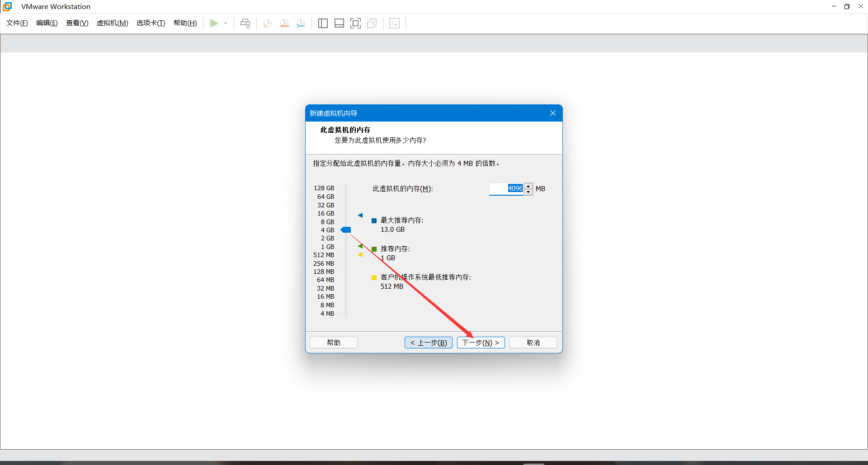Open the 帮助(H) menu

[x=185, y=23]
